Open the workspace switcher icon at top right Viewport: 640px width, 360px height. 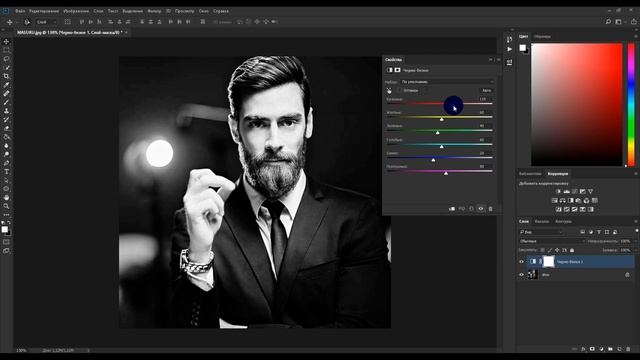click(x=619, y=22)
